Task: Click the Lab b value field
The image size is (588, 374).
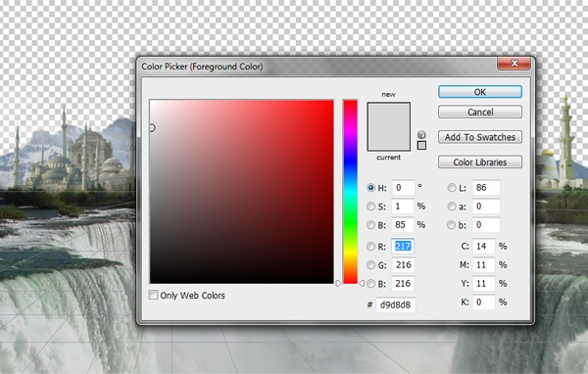Action: pos(486,225)
